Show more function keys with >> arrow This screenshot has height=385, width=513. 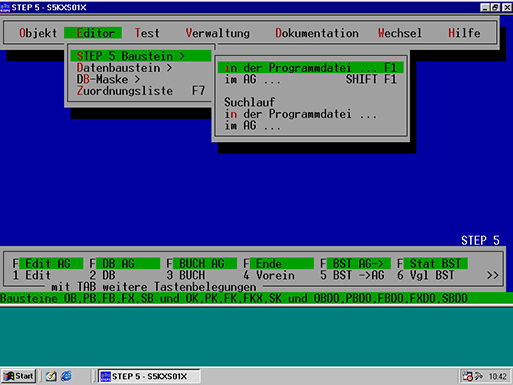point(493,275)
